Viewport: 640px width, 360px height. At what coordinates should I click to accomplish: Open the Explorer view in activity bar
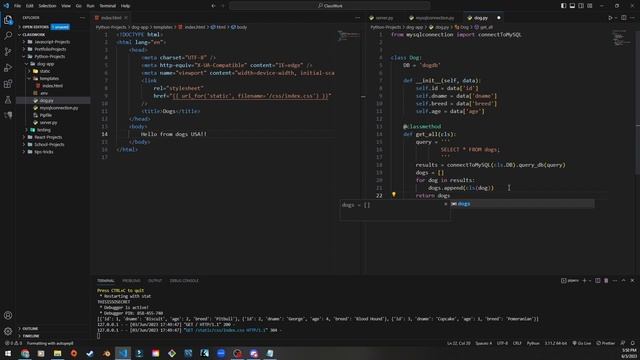[x=8, y=20]
